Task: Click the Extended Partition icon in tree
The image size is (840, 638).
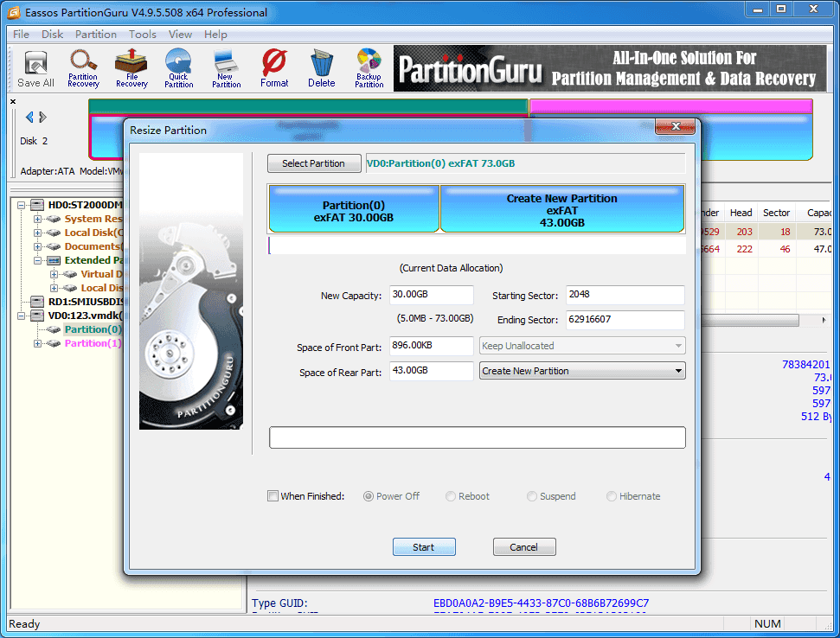Action: coord(54,260)
